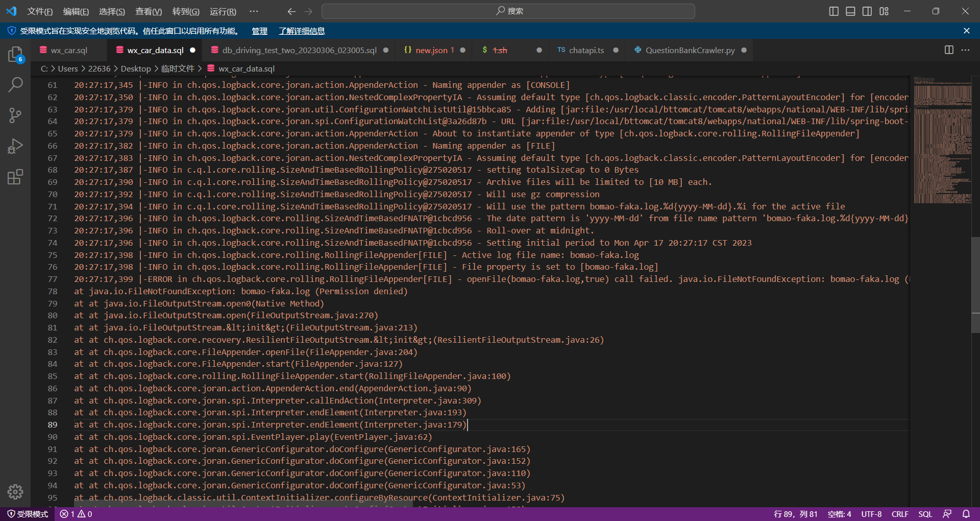The height and width of the screenshot is (521, 980).
Task: Open the 运行(R) menu
Action: (223, 11)
